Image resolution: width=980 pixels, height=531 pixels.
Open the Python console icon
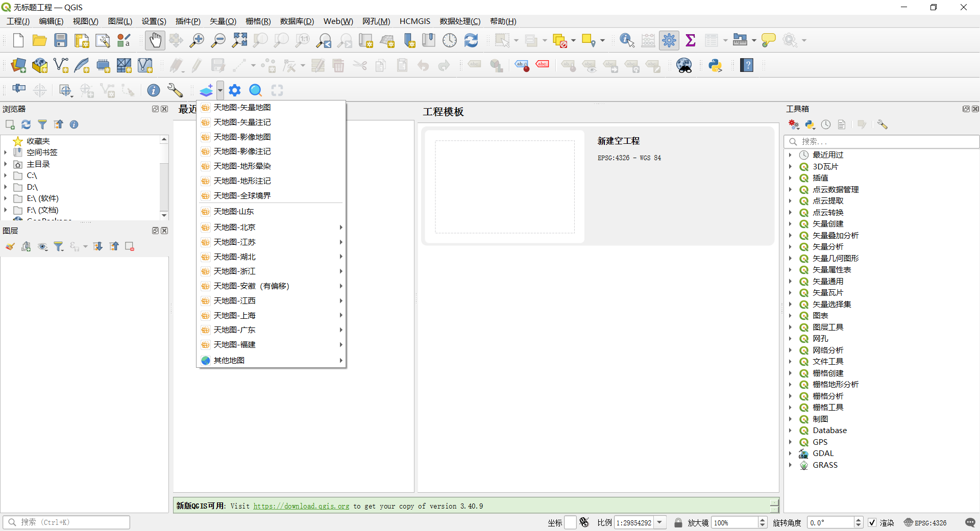pyautogui.click(x=715, y=65)
